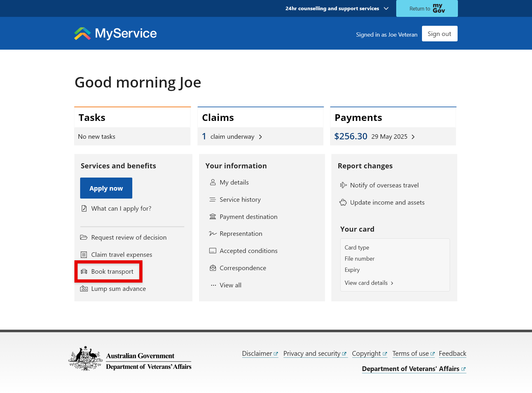This screenshot has width=532, height=393.
Task: Click the car icon beside Book transport
Action: coord(84,271)
